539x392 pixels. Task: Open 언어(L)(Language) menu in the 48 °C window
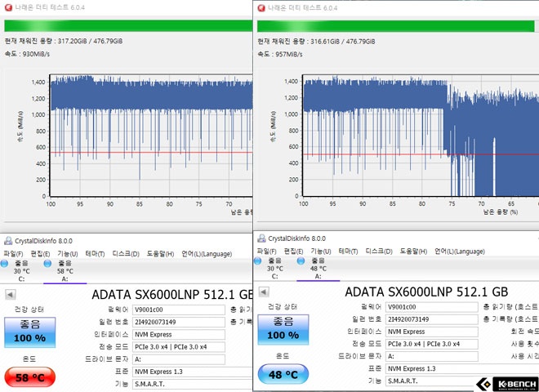460,252
